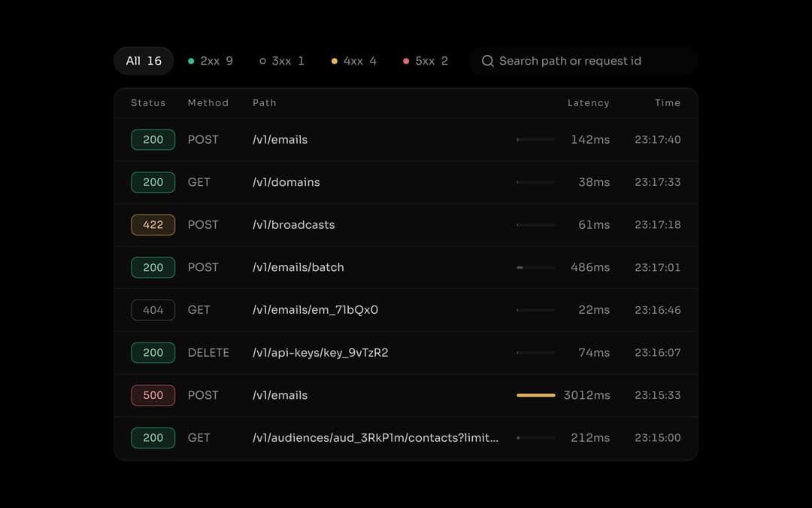Open the /v1/emails/em_71bQx0 path
Viewport: 812px width, 508px height.
(315, 310)
